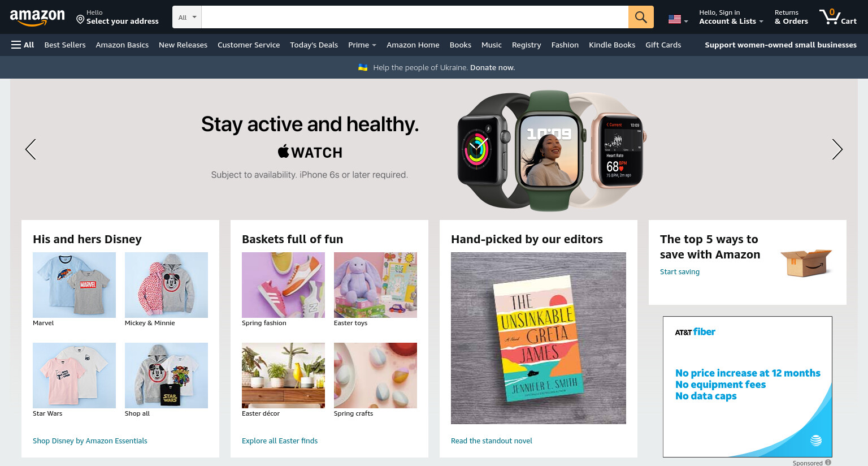Open the shopping cart icon
This screenshot has width=868, height=466.
(838, 17)
